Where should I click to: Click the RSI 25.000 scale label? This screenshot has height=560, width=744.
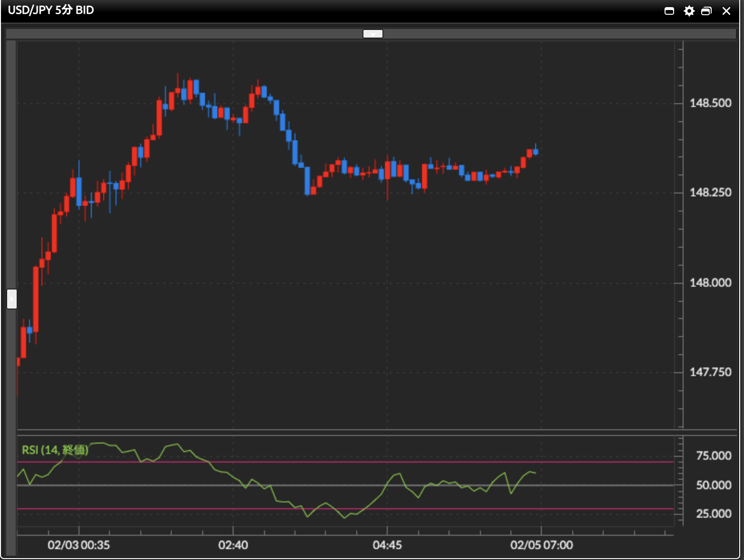(714, 514)
